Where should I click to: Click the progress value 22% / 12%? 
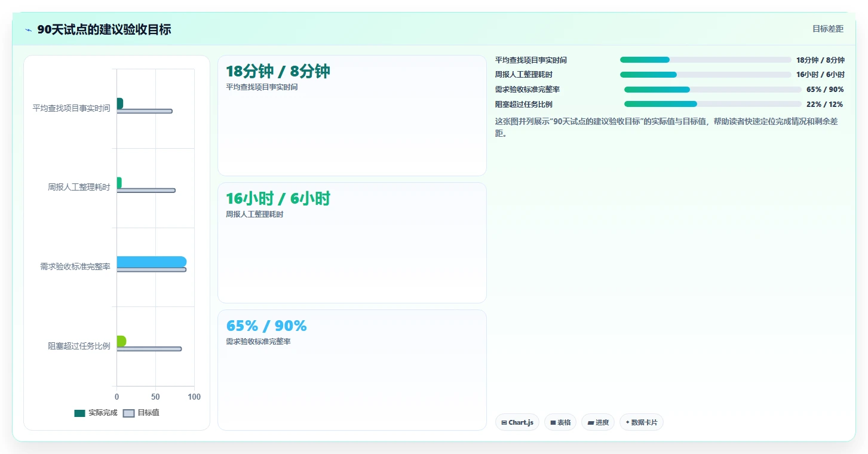point(825,105)
